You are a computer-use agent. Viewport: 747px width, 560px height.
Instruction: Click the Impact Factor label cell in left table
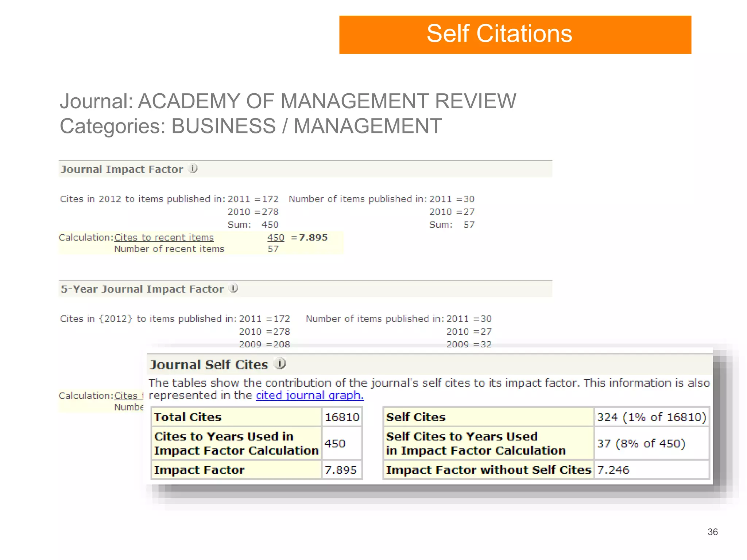pos(236,470)
